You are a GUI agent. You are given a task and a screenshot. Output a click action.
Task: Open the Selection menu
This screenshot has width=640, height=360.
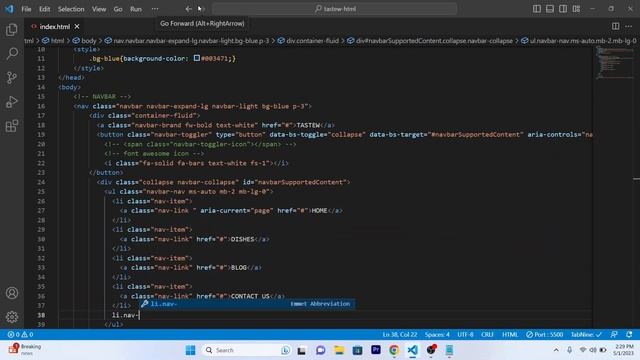click(71, 9)
